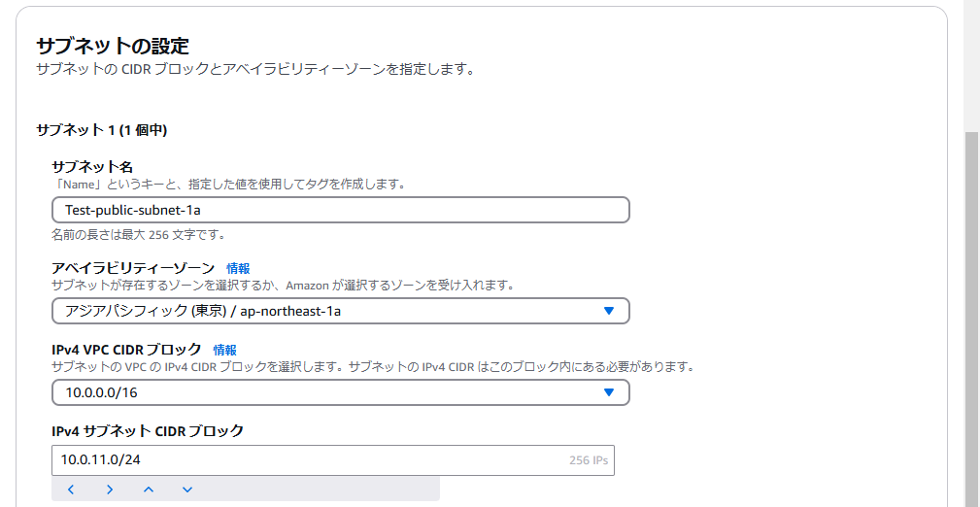Click the 256 IPs indicator
This screenshot has height=507, width=980.
[589, 460]
